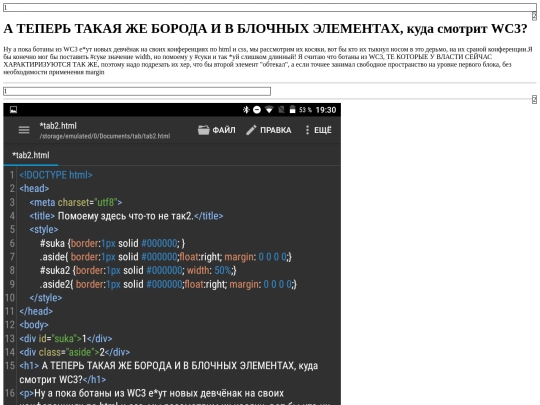Click the <body> tag line

(x=34, y=325)
